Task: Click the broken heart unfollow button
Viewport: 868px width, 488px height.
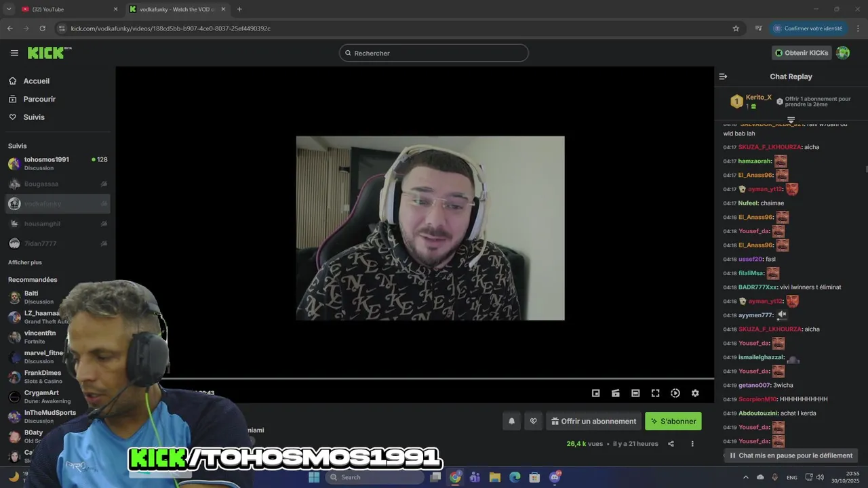Action: coord(533,421)
